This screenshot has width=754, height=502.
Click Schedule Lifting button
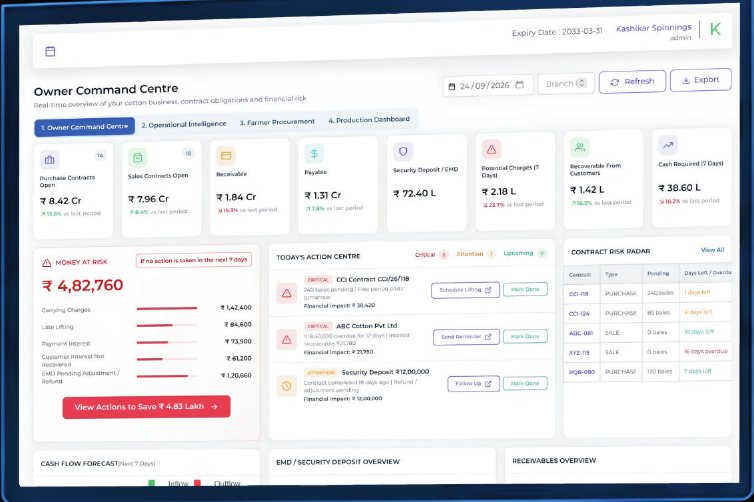click(465, 290)
